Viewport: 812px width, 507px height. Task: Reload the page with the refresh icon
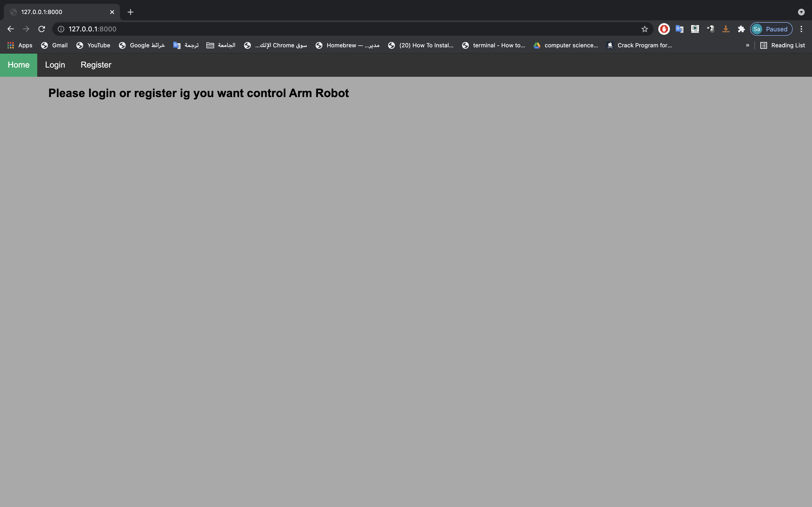tap(42, 29)
